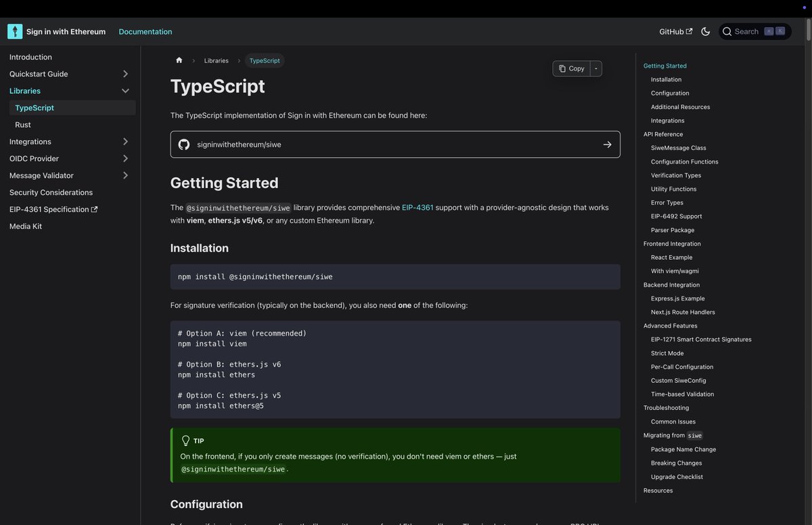
Task: Jump to Breaking Changes in contents
Action: pyautogui.click(x=677, y=463)
